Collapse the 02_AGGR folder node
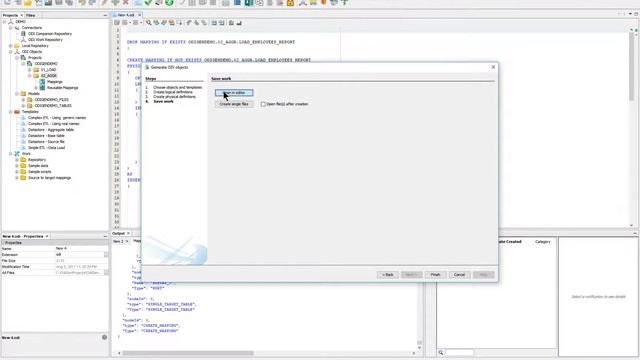The width and height of the screenshot is (640, 360). click(29, 76)
